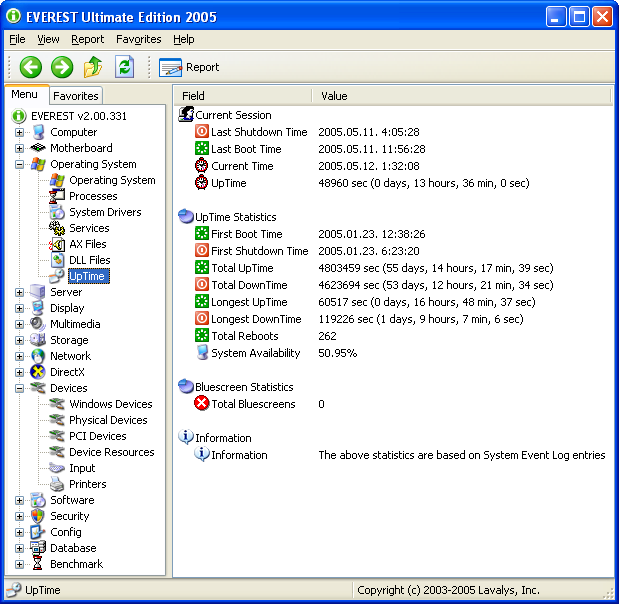Viewport: 619px width, 604px height.
Task: Click the Processes icon in the tree
Action: [x=58, y=196]
